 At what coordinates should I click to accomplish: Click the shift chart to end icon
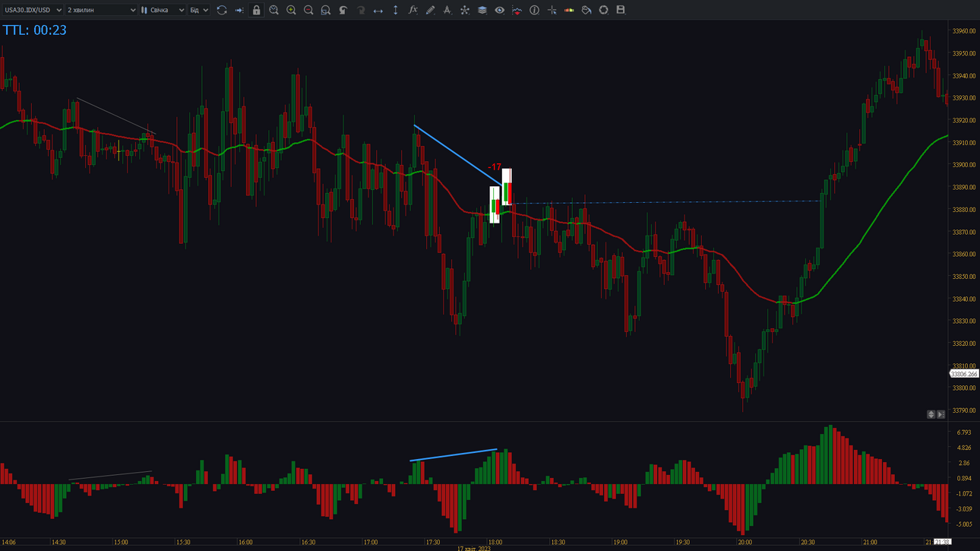(x=239, y=10)
